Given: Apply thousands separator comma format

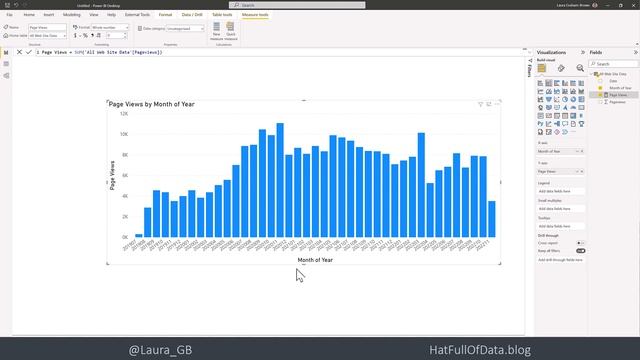Looking at the screenshot, I should pyautogui.click(x=92, y=36).
